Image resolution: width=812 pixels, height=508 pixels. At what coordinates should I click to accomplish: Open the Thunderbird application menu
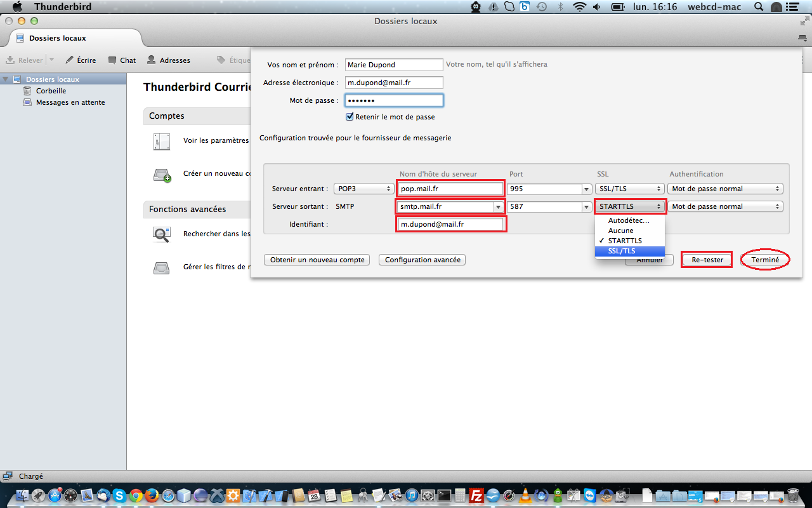click(63, 7)
